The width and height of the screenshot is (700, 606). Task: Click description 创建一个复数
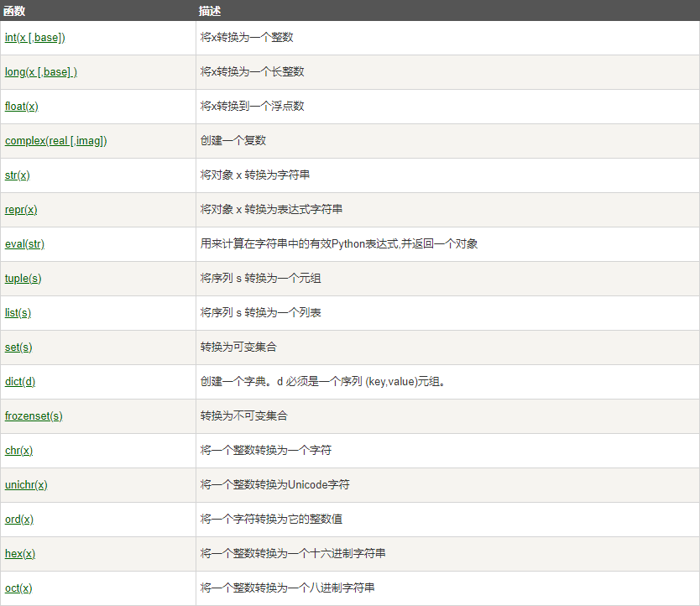coord(233,140)
